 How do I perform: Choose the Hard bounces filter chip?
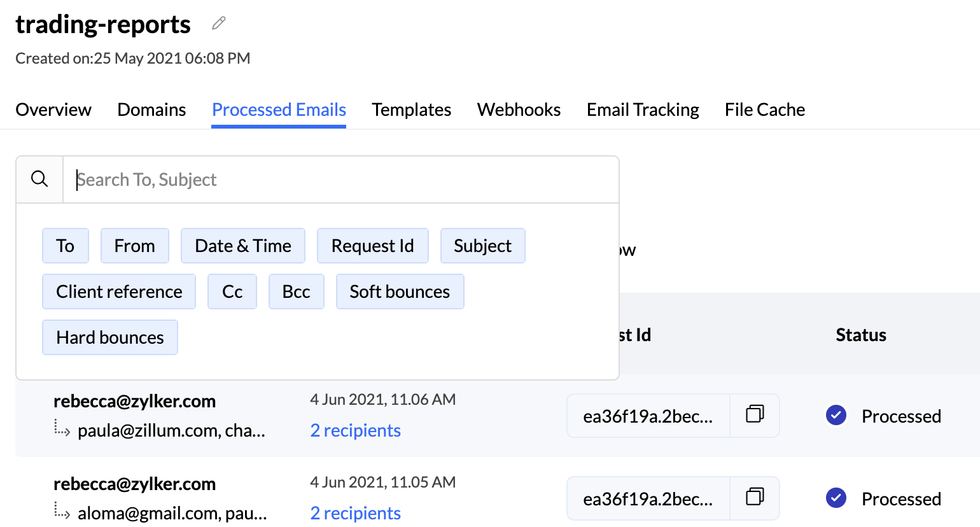coord(110,337)
